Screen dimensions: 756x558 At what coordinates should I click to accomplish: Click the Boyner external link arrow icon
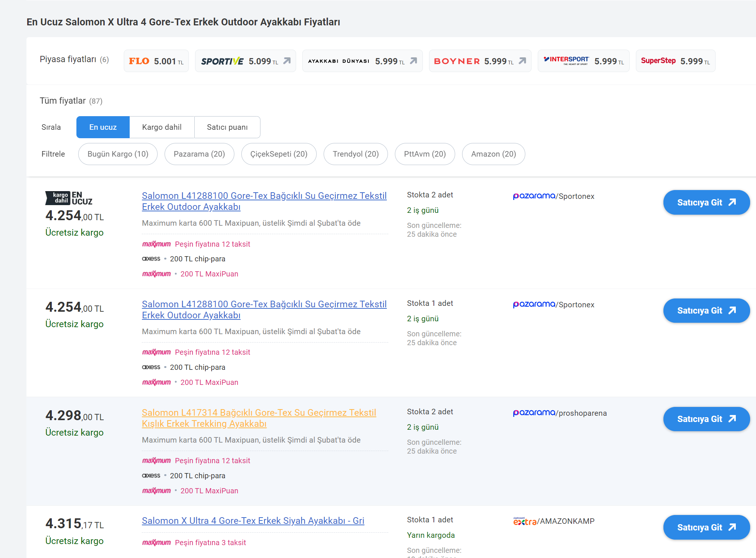point(522,61)
